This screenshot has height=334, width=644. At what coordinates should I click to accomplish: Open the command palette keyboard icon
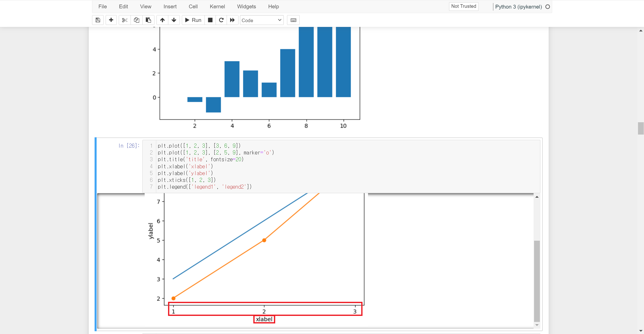(x=293, y=20)
